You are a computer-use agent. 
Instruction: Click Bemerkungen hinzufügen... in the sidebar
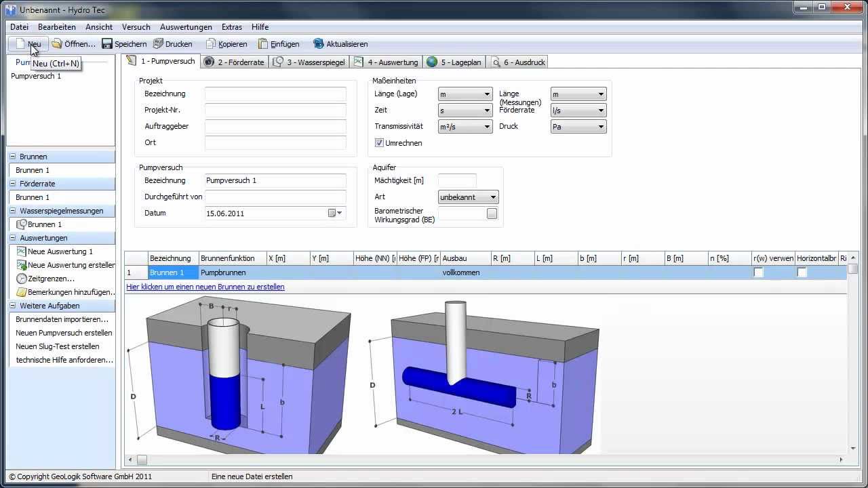tap(66, 292)
